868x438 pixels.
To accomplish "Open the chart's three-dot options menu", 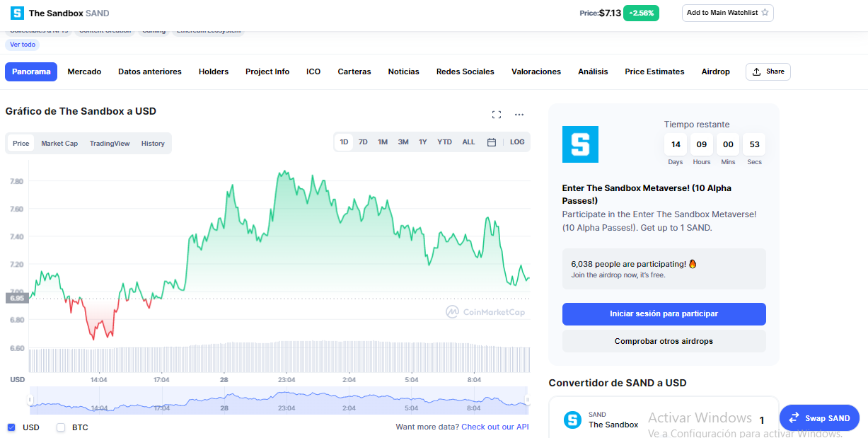I will tap(519, 115).
